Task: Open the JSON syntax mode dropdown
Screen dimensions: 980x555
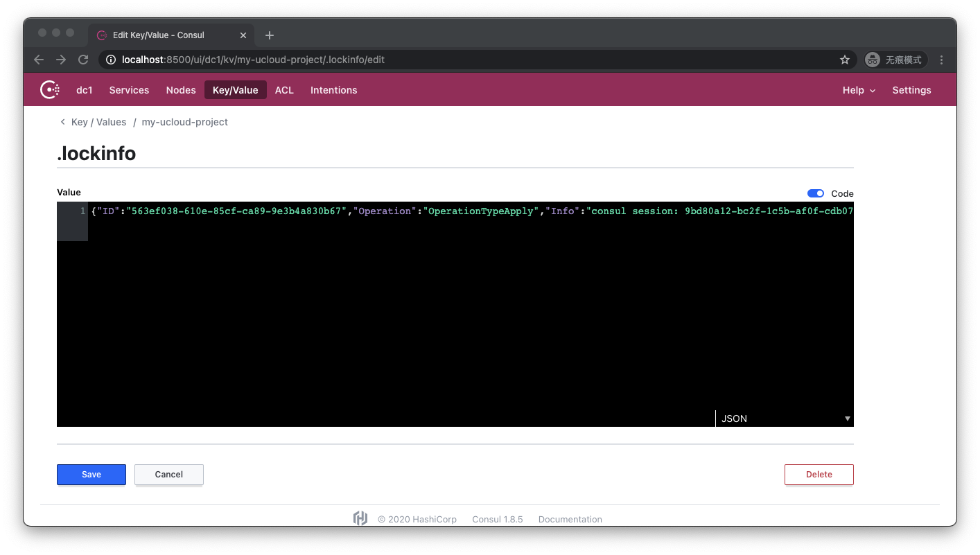Action: (x=784, y=419)
